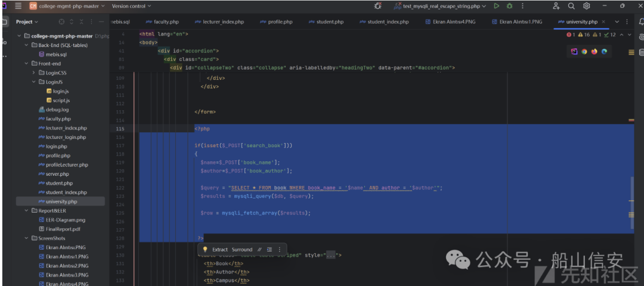This screenshot has height=286, width=644.
Task: Click Select Opened File locate icon
Action: 61,21
